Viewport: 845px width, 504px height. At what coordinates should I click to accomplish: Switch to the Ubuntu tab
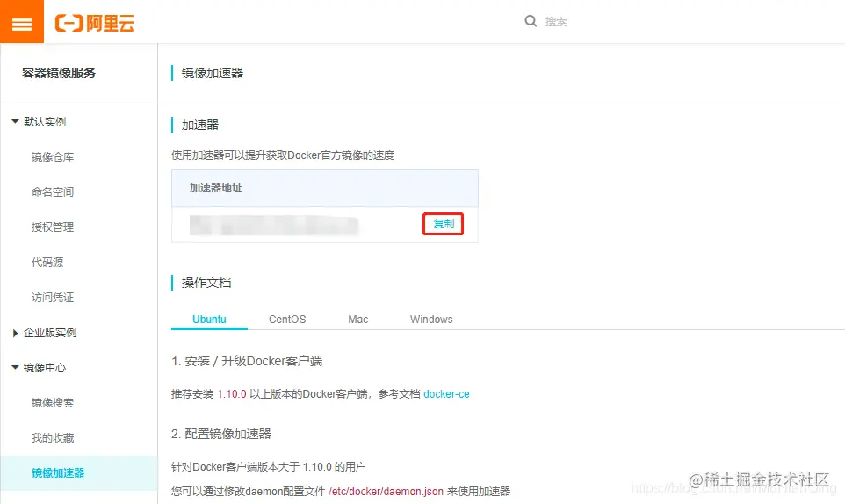[209, 320]
